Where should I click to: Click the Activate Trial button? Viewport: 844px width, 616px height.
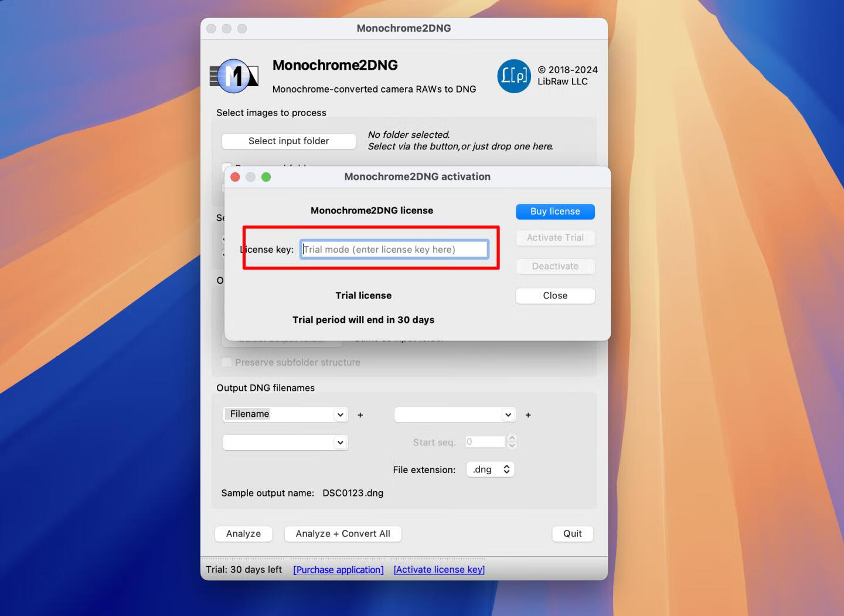(x=555, y=238)
